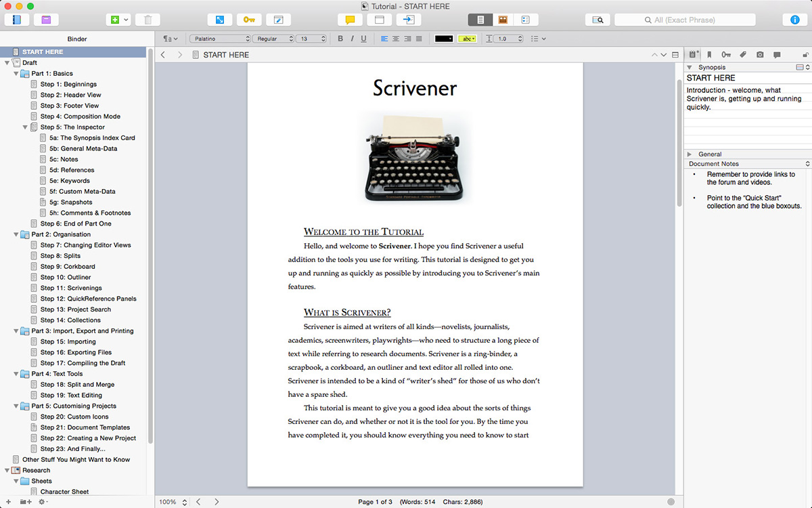Viewport: 812px width, 508px height.
Task: Toggle the blue Inspector info button
Action: point(795,20)
